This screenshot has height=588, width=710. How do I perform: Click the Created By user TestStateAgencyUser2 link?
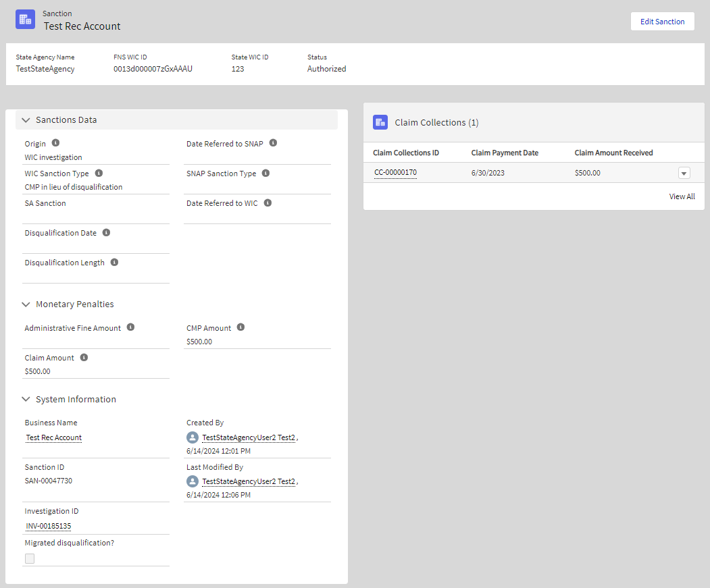(x=248, y=437)
